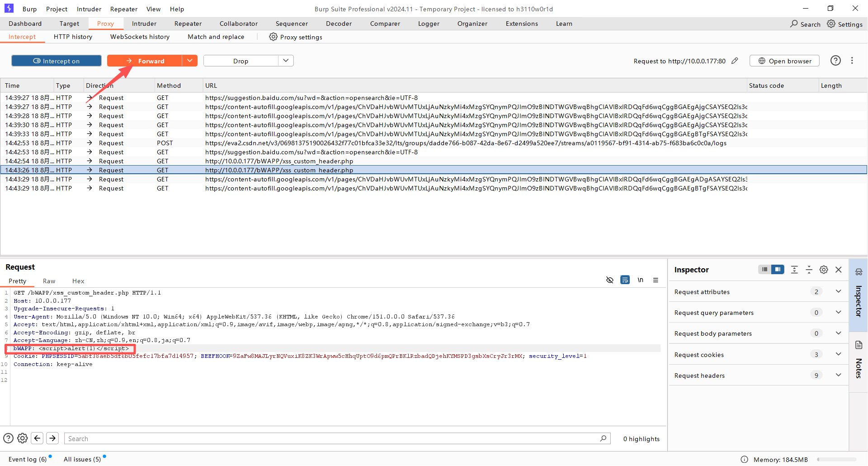Go to next search match arrow

[52, 438]
